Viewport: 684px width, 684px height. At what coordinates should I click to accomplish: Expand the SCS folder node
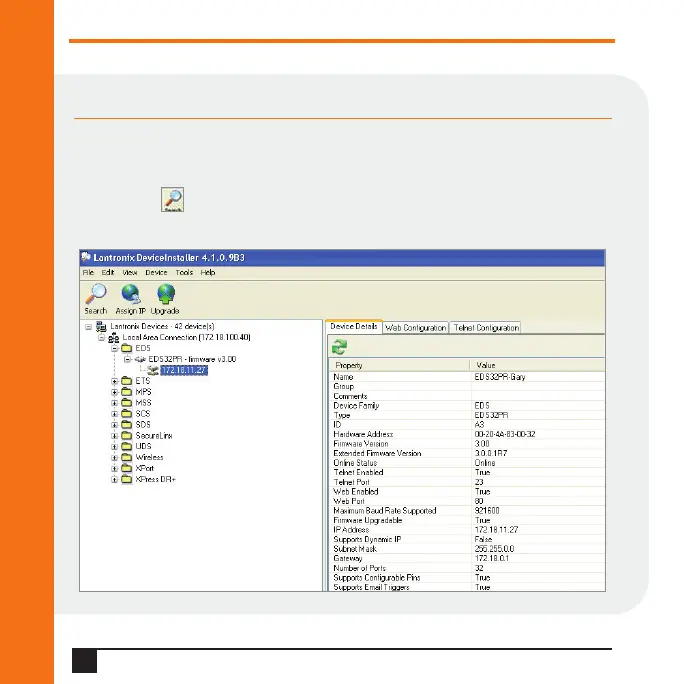coord(114,414)
